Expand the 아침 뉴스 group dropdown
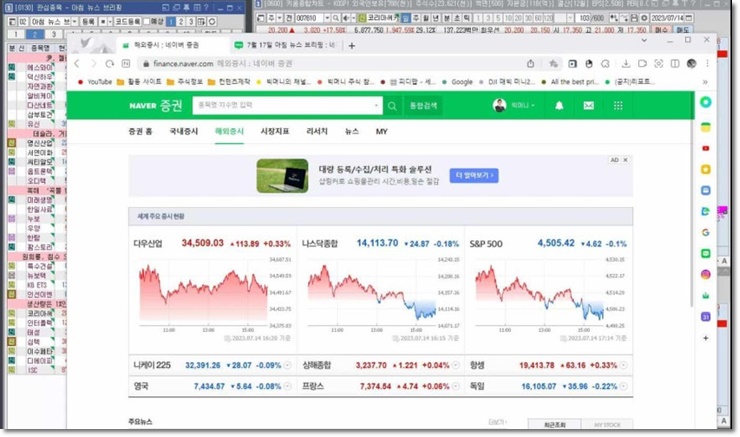 pyautogui.click(x=74, y=21)
